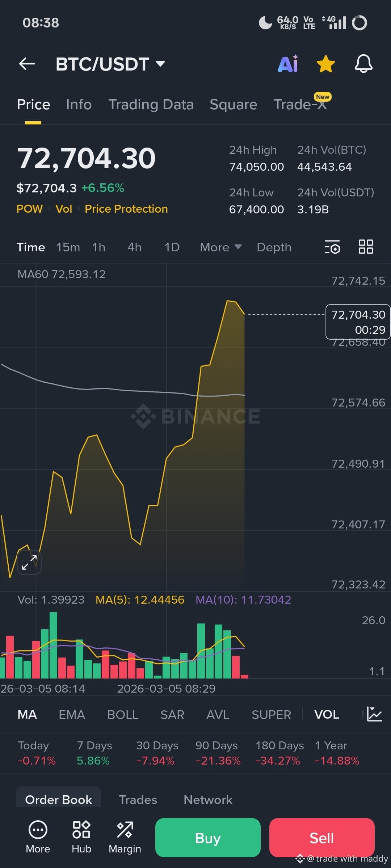Tap the red Sell button
Screen dimensions: 391x868
pyautogui.click(x=322, y=838)
